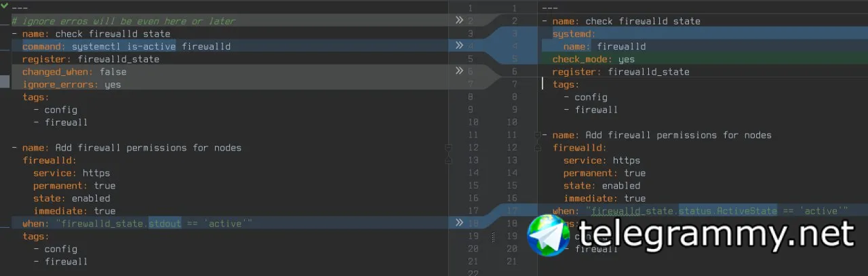This screenshot has height=276, width=868.
Task: Click the dotted drag handle in the center gutter
Action: pos(494,237)
